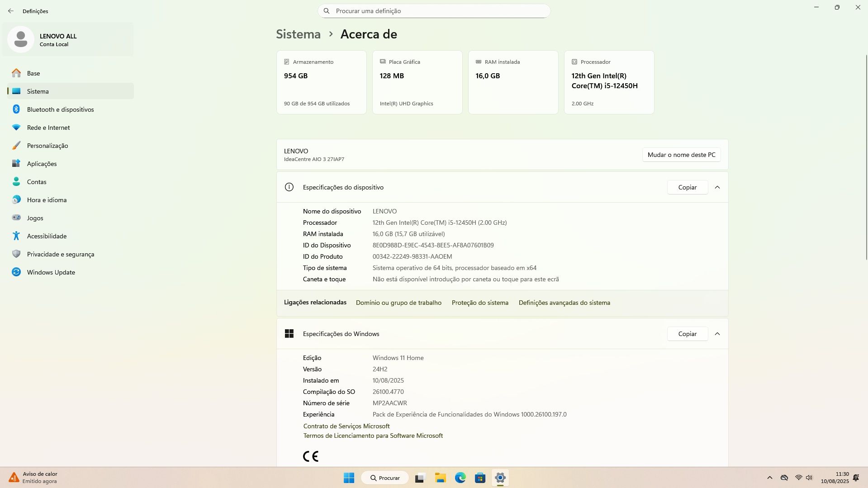Screen dimensions: 868x488
Task: Launch Microsoft Edge from the taskbar
Action: pos(460,478)
